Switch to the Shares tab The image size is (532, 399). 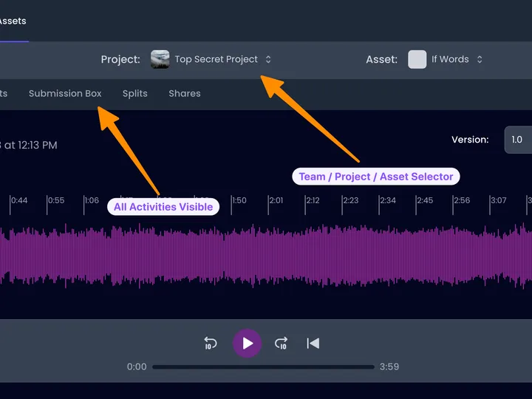185,93
